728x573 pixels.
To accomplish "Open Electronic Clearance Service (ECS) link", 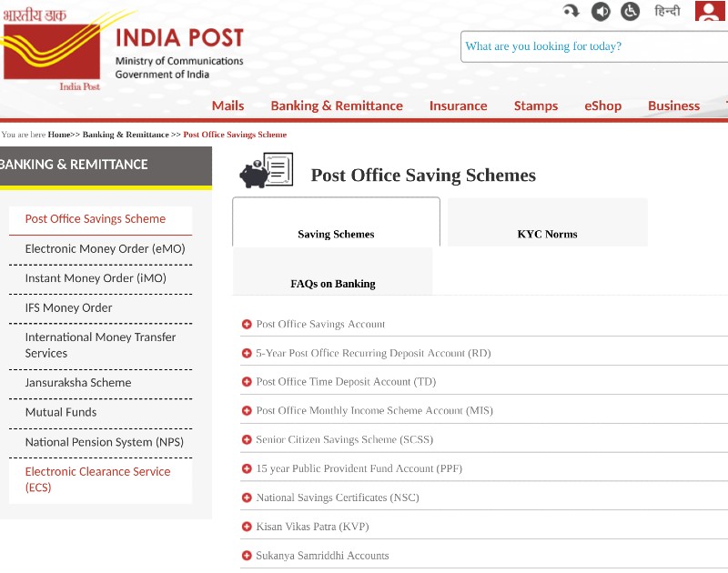I will click(98, 479).
